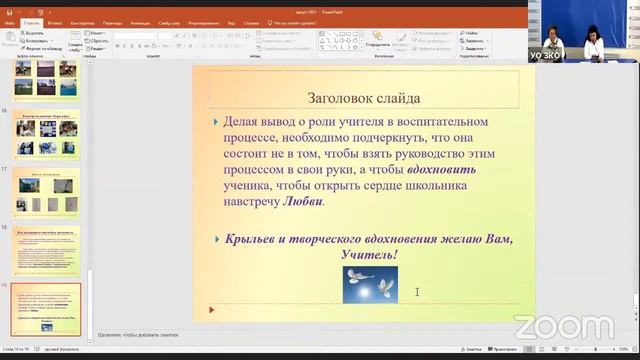The width and height of the screenshot is (640, 360).
Task: Open the Выделить select dropdown
Action: tap(473, 49)
